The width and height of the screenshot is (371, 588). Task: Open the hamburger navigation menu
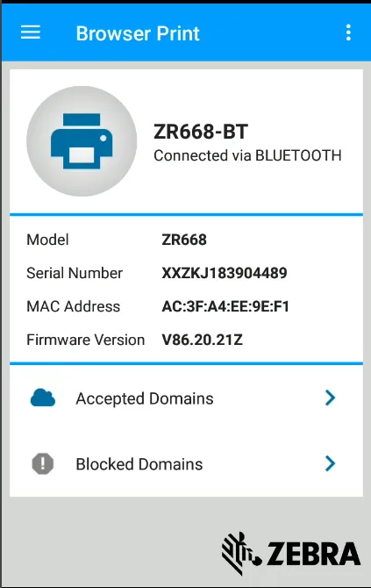[x=31, y=32]
